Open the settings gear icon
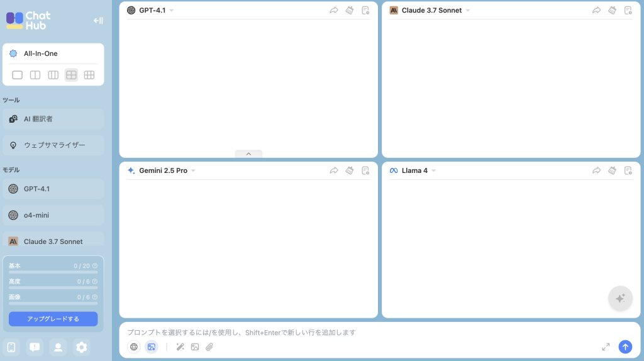This screenshot has width=644, height=361. coord(81,347)
